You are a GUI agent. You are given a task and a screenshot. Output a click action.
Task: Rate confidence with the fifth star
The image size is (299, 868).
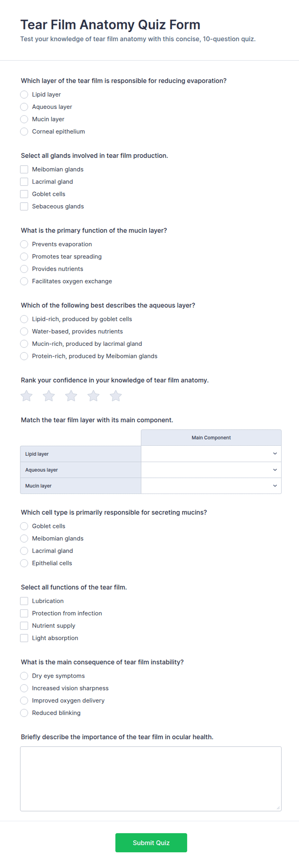(x=115, y=396)
